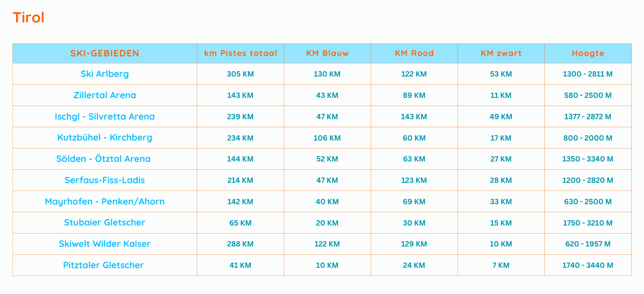Click the 1740 - 3440 M height cell
The image size is (644, 294).
point(588,265)
